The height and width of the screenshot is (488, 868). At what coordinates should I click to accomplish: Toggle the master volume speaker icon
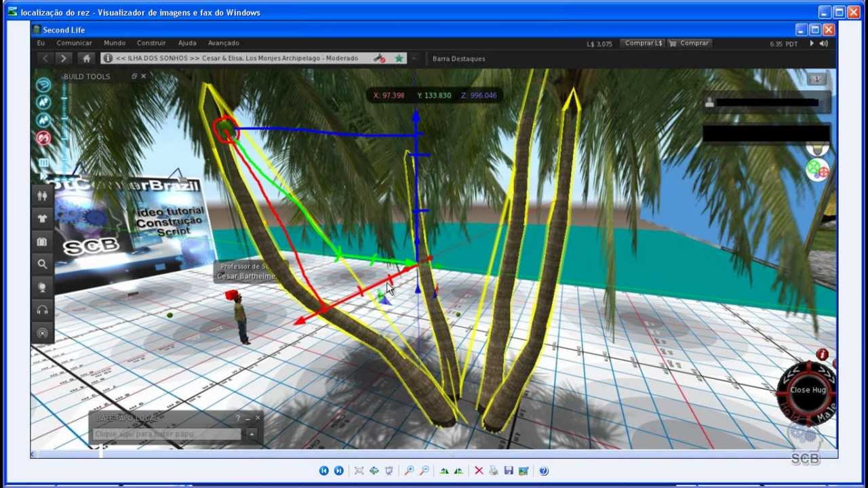tap(824, 43)
